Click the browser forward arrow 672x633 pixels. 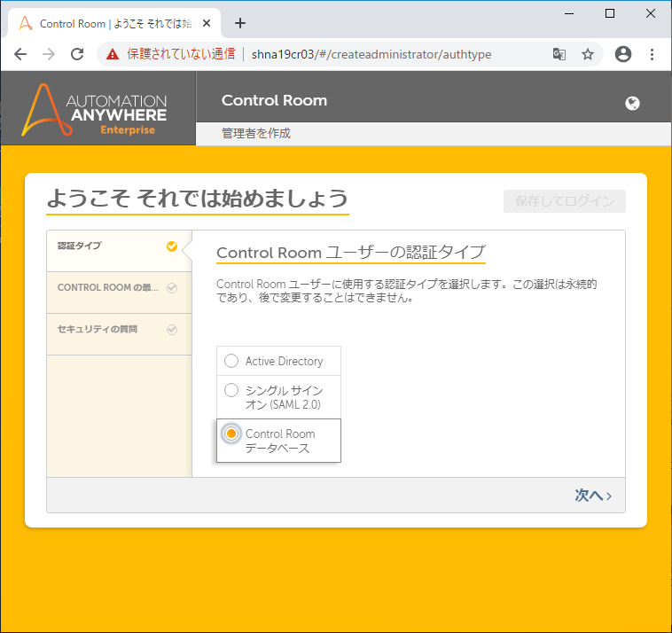click(x=49, y=54)
